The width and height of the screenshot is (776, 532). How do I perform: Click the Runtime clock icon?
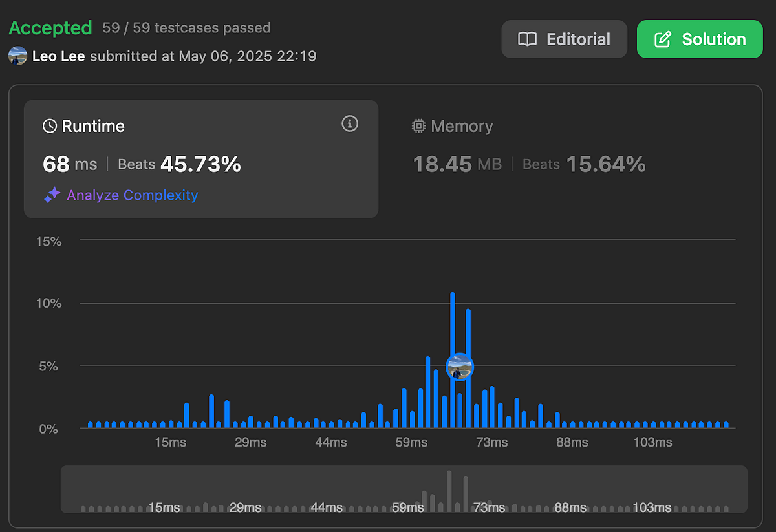(50, 127)
